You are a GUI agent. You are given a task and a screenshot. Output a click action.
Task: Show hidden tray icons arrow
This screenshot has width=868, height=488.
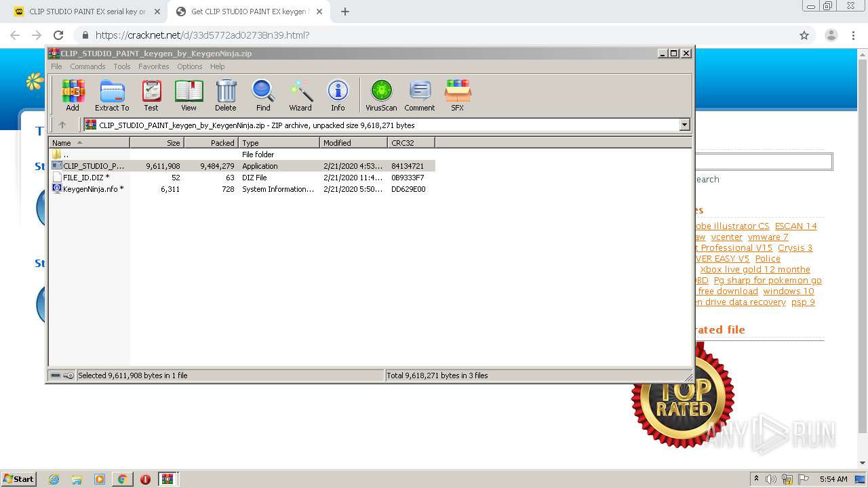pyautogui.click(x=756, y=479)
